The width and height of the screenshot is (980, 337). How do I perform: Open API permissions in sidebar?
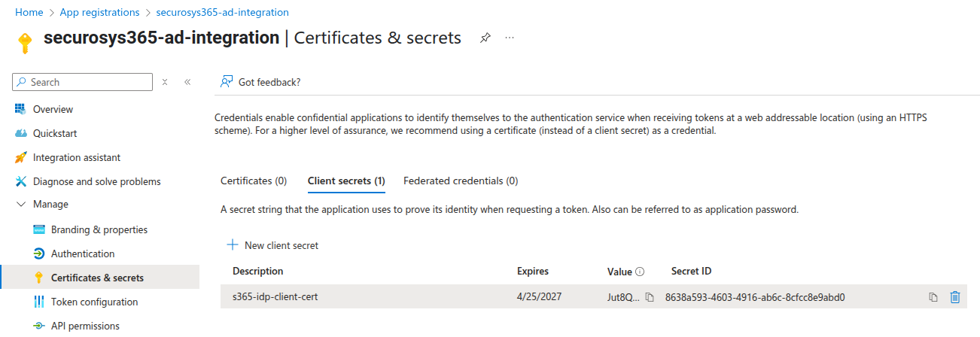85,326
